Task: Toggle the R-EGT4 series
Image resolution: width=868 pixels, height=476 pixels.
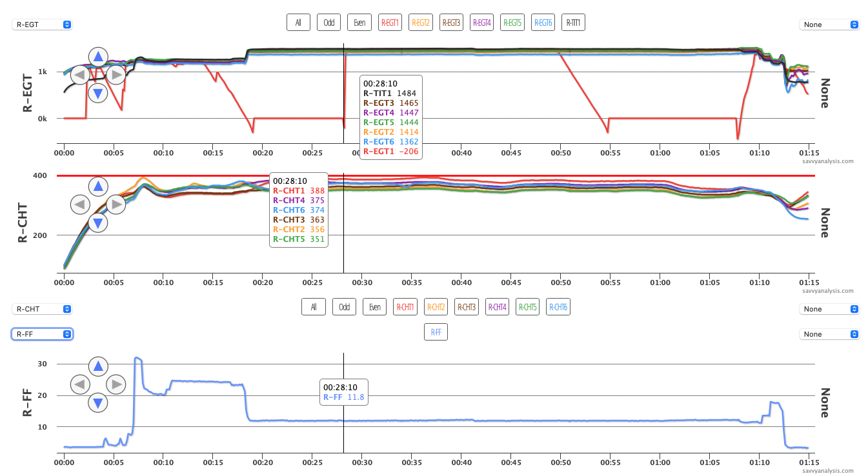Action: (482, 23)
